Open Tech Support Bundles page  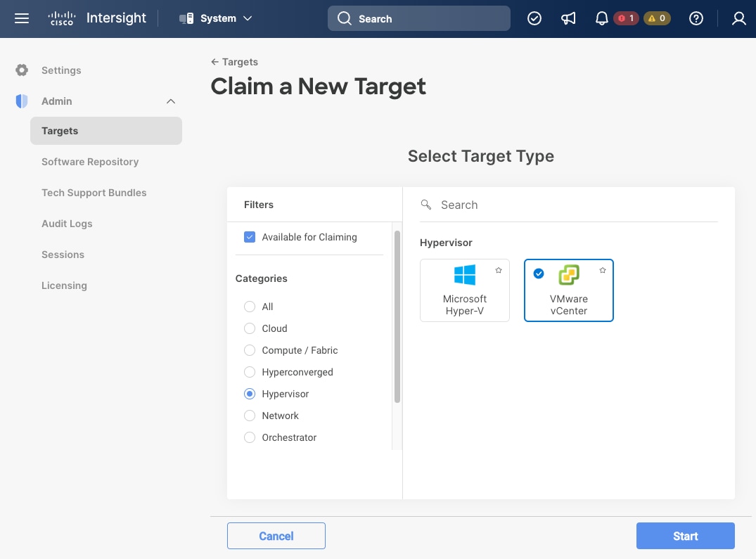point(94,193)
